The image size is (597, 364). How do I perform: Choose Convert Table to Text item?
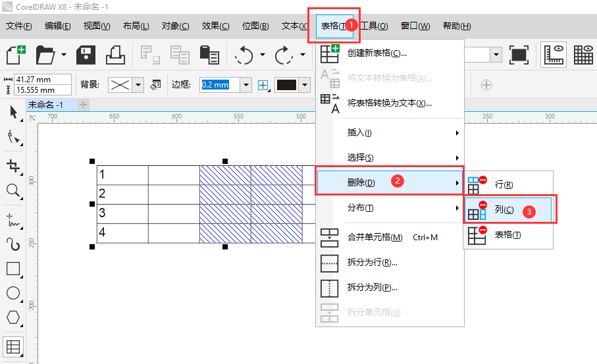(390, 103)
